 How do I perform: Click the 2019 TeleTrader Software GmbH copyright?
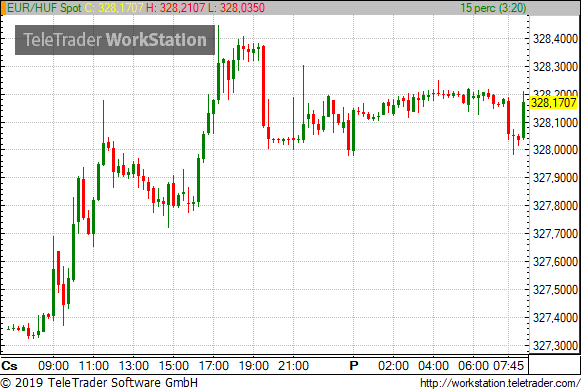[x=99, y=383]
